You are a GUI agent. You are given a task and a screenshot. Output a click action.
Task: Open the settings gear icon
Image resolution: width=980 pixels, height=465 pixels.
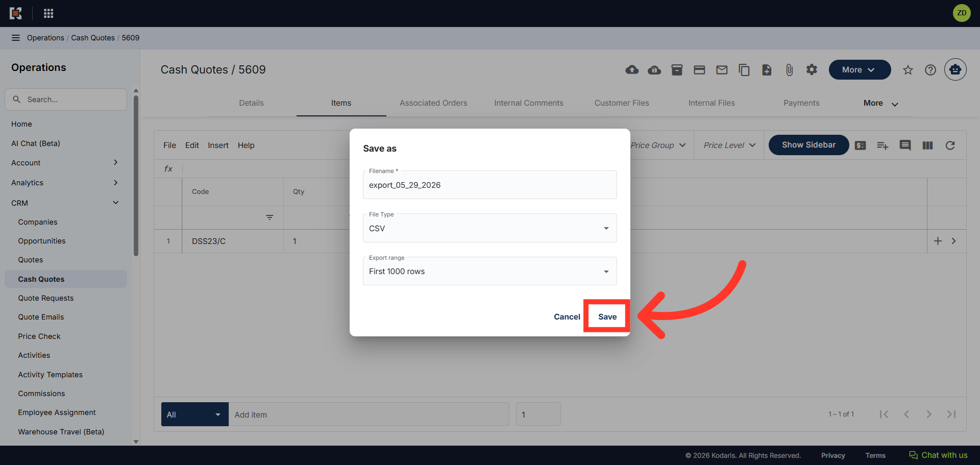click(812, 70)
